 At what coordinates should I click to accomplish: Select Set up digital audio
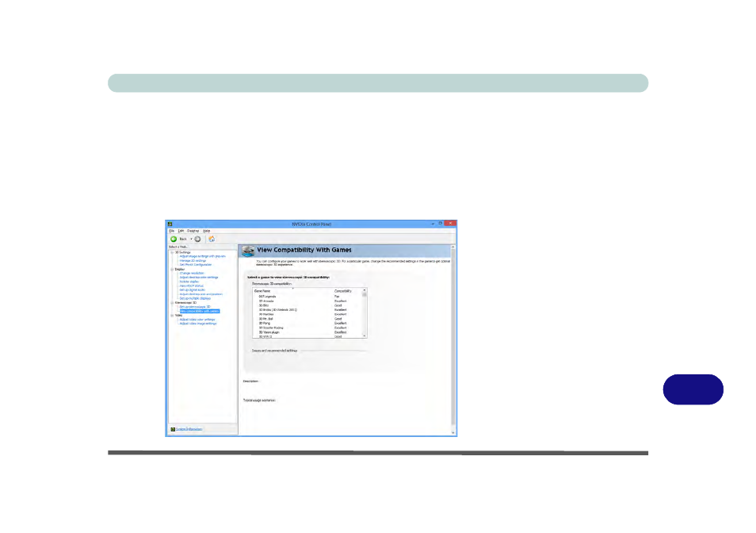(193, 290)
